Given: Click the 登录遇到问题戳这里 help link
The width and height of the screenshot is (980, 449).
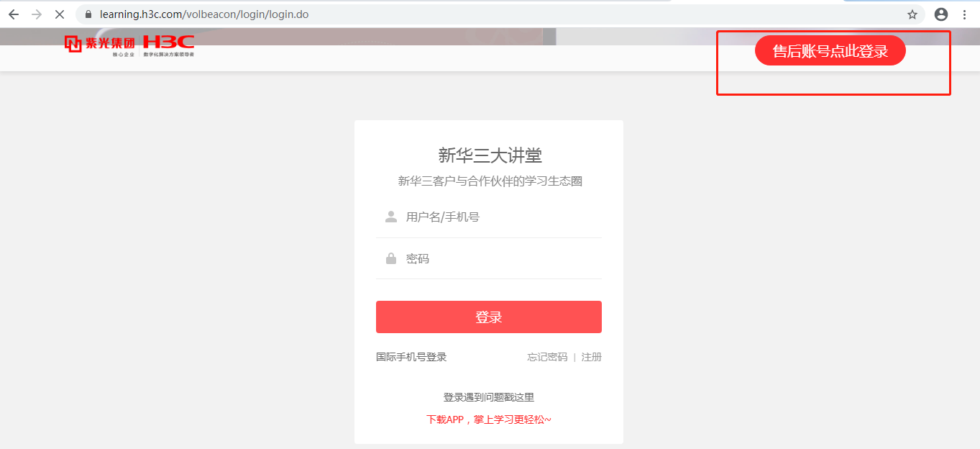Looking at the screenshot, I should 489,397.
